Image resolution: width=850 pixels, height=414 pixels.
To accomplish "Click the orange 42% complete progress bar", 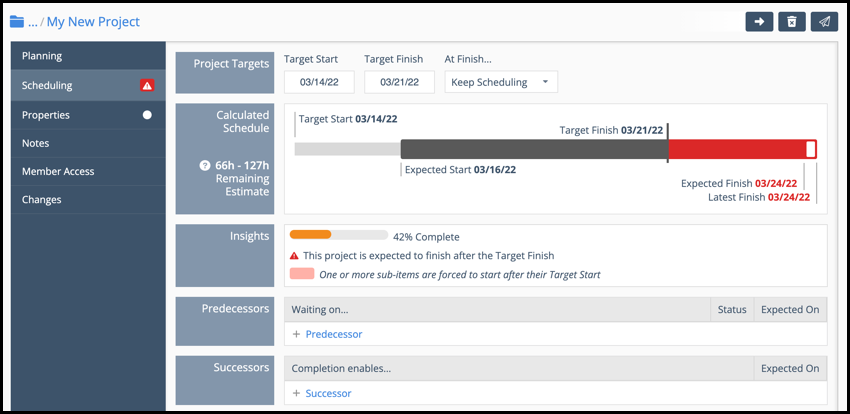I will point(310,235).
